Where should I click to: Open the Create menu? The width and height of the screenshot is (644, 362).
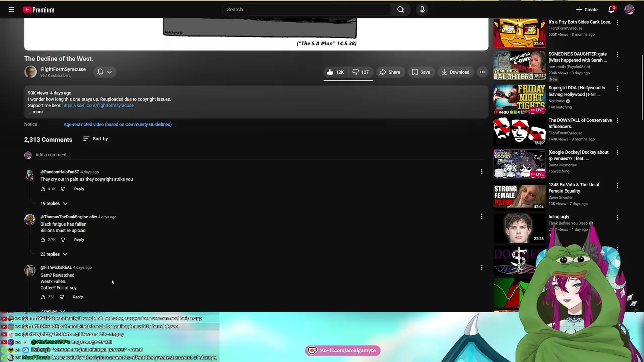[587, 9]
